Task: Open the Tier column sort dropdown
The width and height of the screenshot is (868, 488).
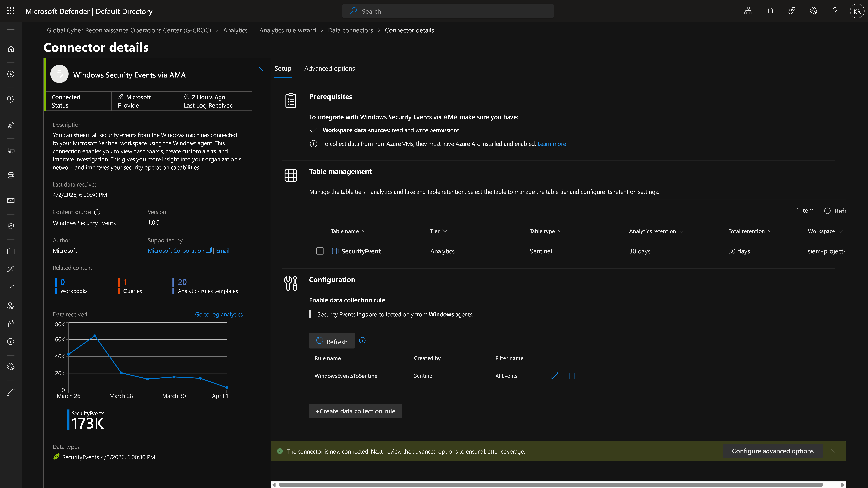Action: (445, 231)
